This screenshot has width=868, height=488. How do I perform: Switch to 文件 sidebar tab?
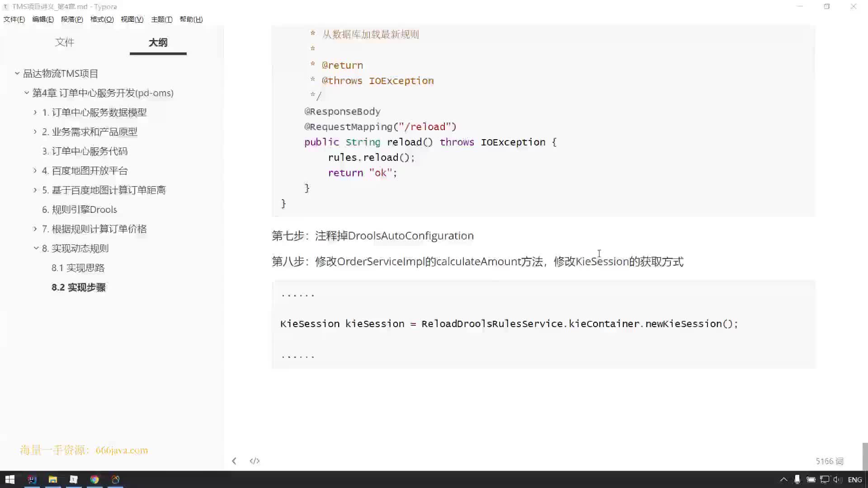pyautogui.click(x=65, y=42)
